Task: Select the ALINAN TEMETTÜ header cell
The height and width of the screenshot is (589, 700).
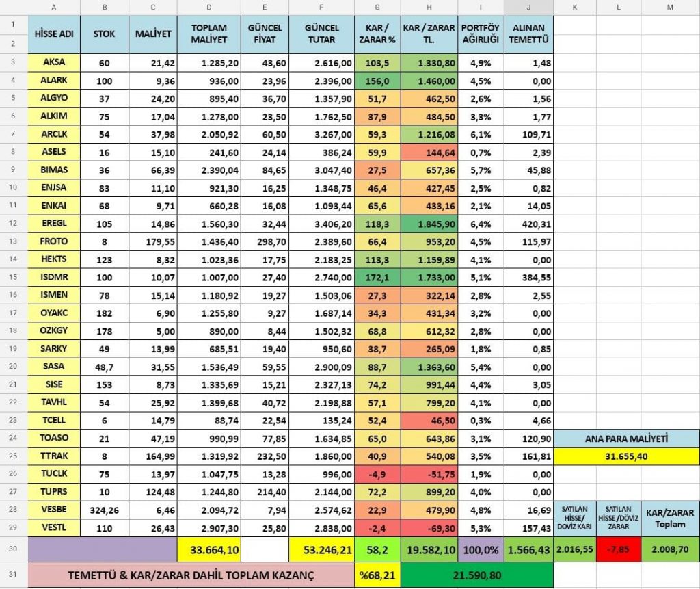Action: 528,34
